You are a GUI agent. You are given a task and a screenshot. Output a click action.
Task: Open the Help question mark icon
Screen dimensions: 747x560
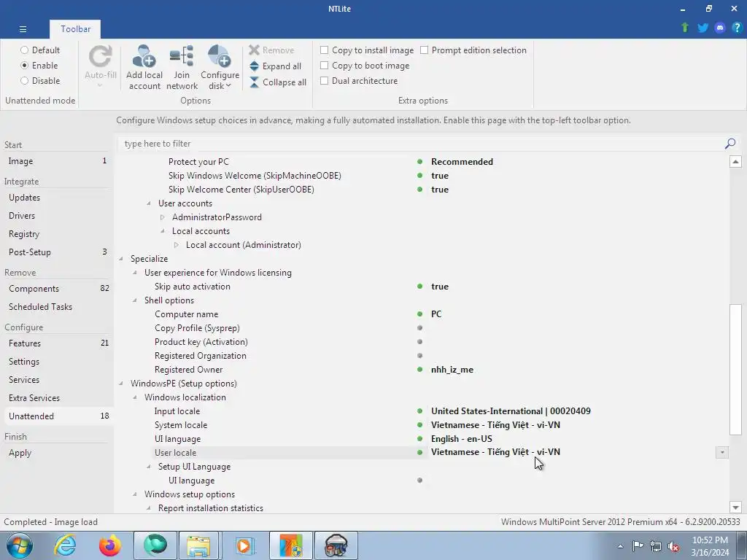tap(737, 28)
